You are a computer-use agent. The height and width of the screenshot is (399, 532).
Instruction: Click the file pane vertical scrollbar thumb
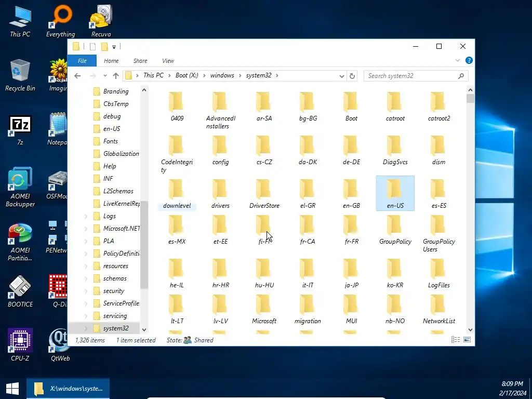pos(470,99)
